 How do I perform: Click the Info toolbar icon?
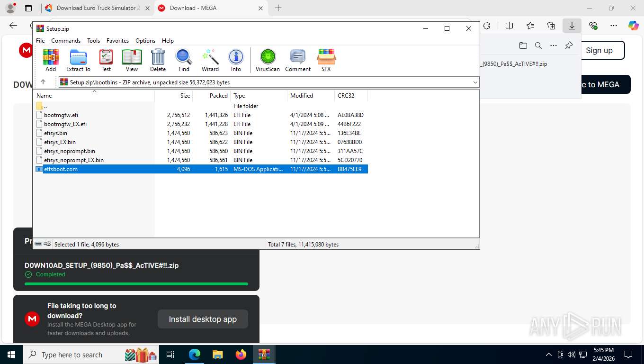point(236,60)
